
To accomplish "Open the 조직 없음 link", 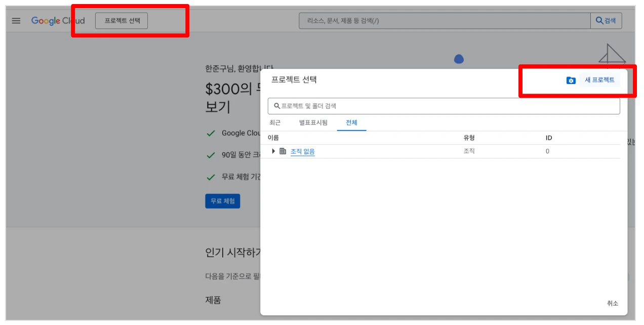I will coord(302,151).
